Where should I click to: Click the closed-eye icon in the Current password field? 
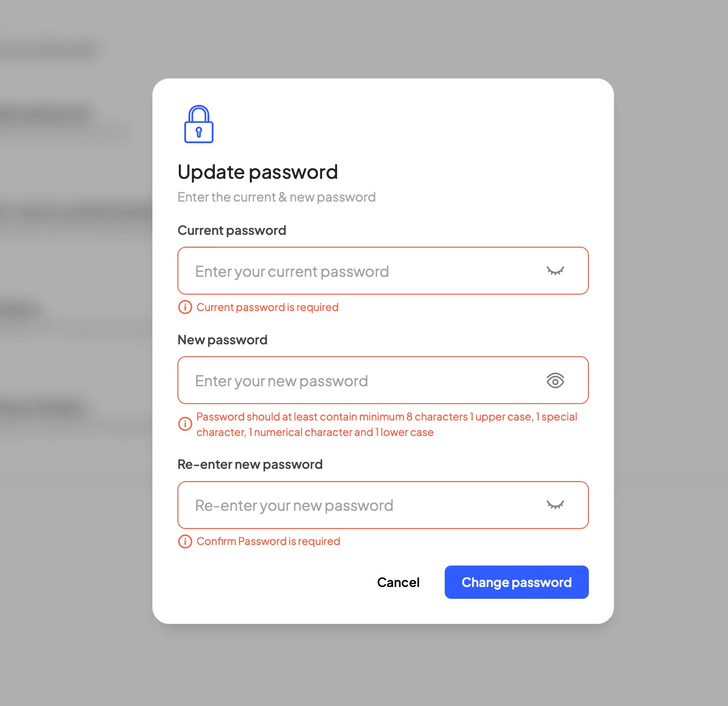[x=555, y=270]
